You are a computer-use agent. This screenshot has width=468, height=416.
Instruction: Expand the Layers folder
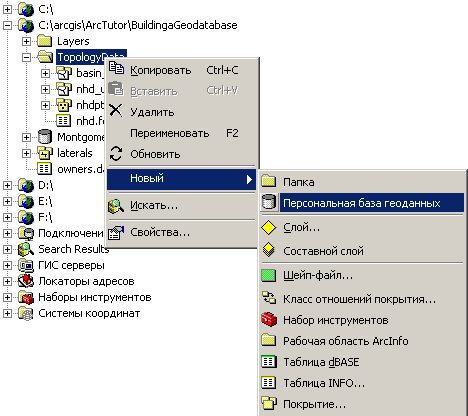pos(26,41)
